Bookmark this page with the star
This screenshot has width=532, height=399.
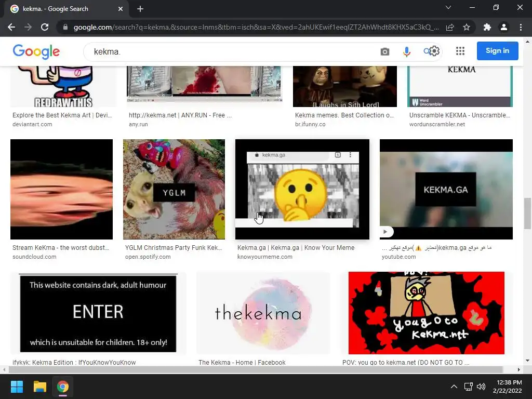(x=467, y=27)
